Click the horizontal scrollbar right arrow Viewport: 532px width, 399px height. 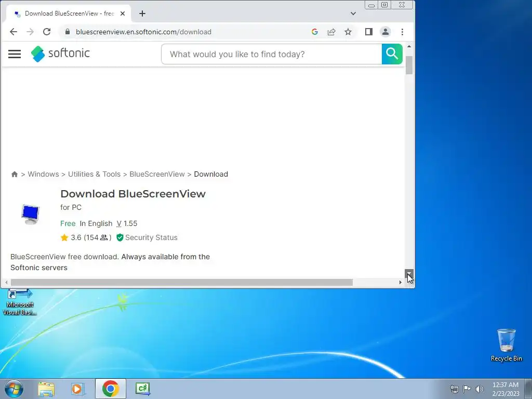click(401, 282)
